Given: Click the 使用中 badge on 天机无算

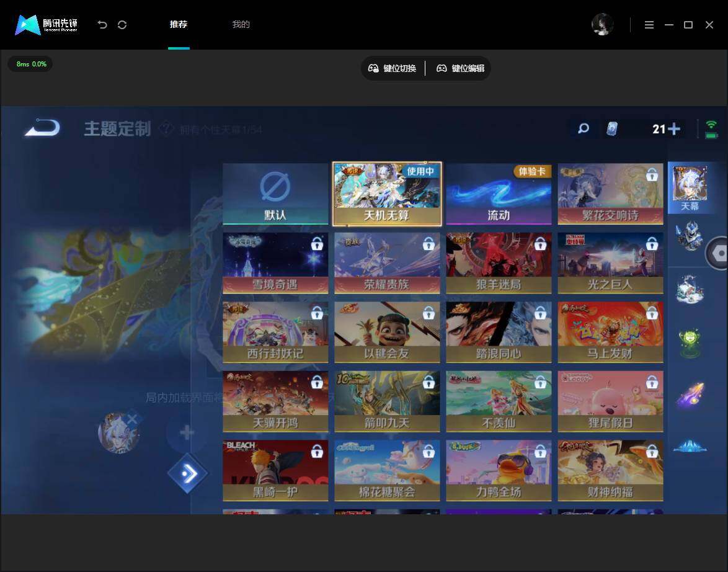Looking at the screenshot, I should (x=420, y=171).
